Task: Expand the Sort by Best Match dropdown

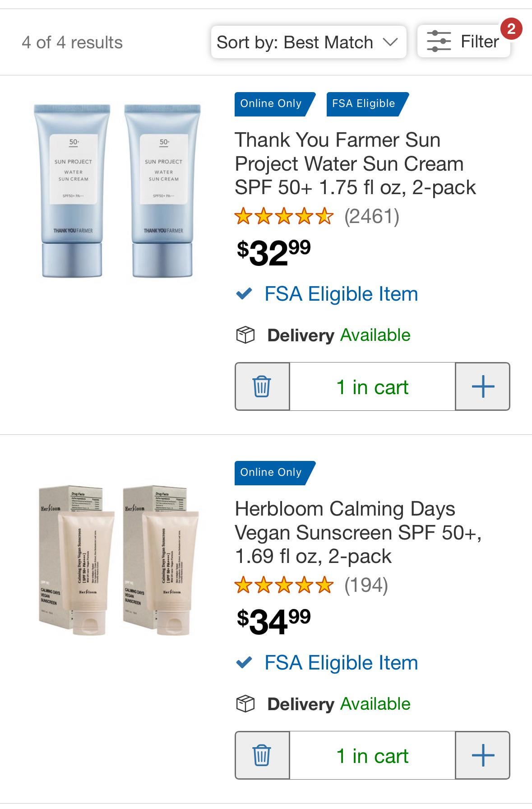Action: (308, 42)
